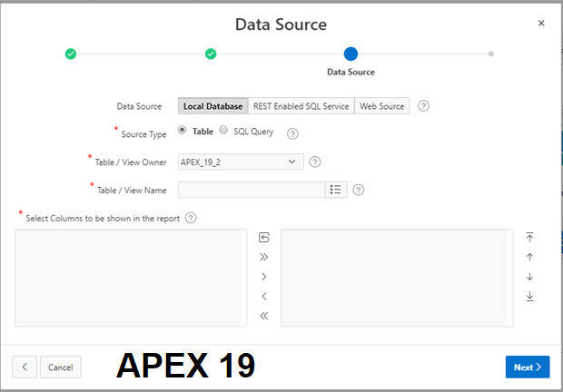Select the Web Source option

click(381, 106)
